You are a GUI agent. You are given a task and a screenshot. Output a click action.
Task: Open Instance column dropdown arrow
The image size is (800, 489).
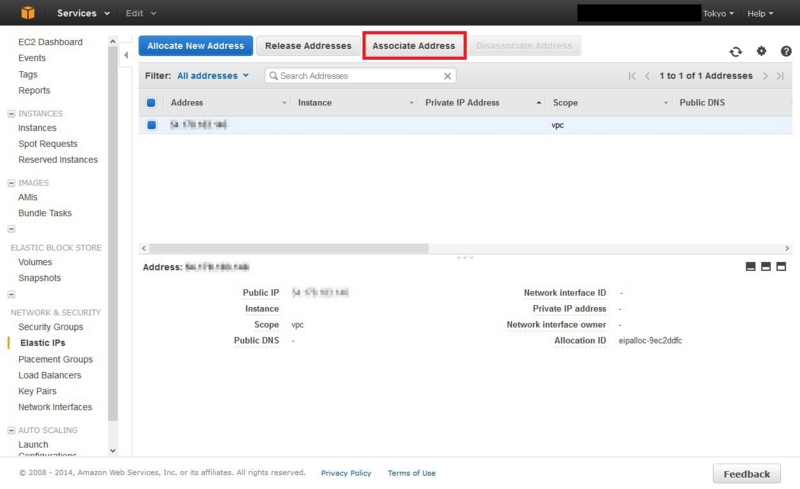[x=411, y=103]
